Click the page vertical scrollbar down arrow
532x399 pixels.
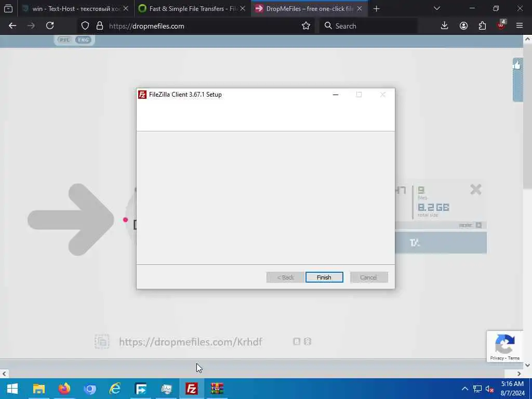click(x=527, y=365)
